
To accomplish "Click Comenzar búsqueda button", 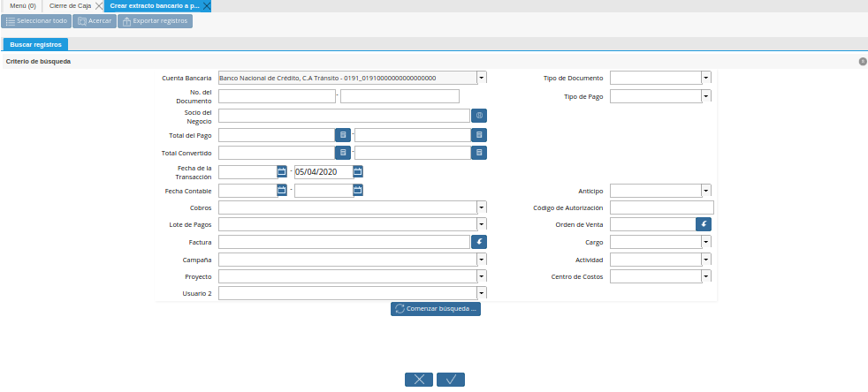I will click(436, 309).
